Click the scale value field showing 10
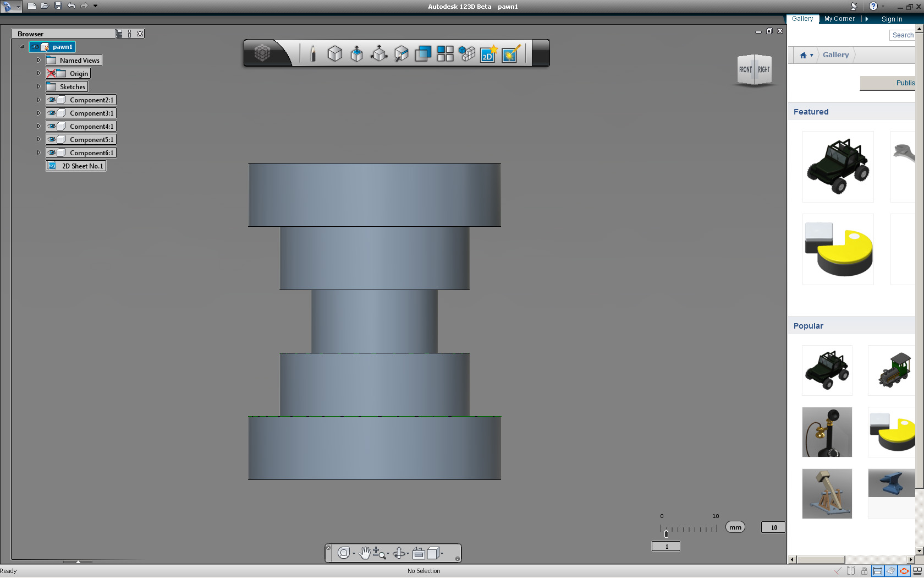Viewport: 924px width, 578px height. [773, 527]
